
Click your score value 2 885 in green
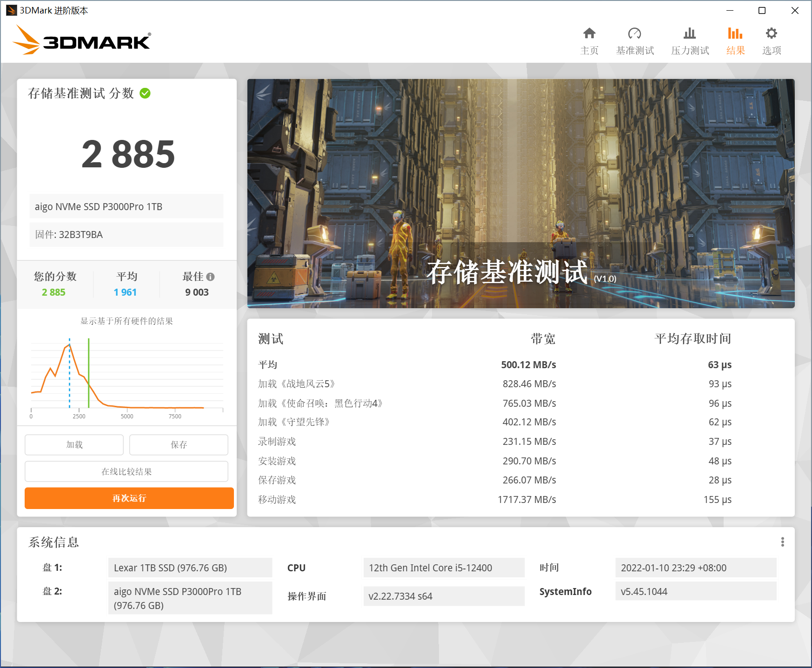[53, 292]
